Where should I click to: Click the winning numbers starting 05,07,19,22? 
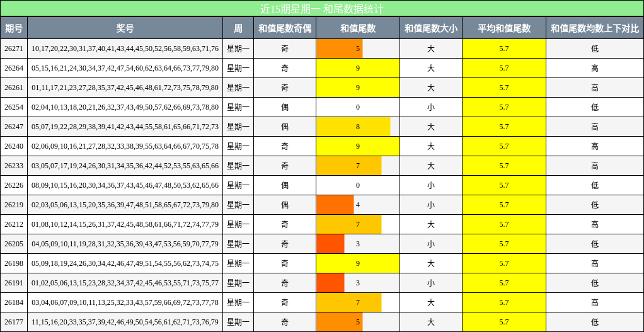pyautogui.click(x=125, y=127)
